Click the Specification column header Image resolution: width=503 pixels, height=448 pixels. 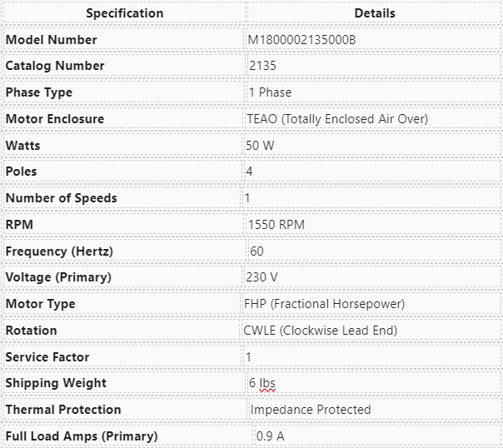pyautogui.click(x=124, y=13)
